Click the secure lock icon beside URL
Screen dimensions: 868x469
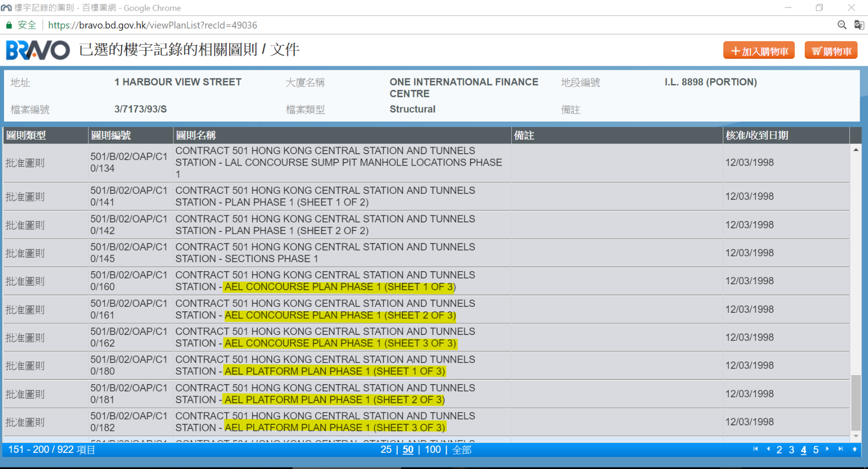click(x=9, y=25)
